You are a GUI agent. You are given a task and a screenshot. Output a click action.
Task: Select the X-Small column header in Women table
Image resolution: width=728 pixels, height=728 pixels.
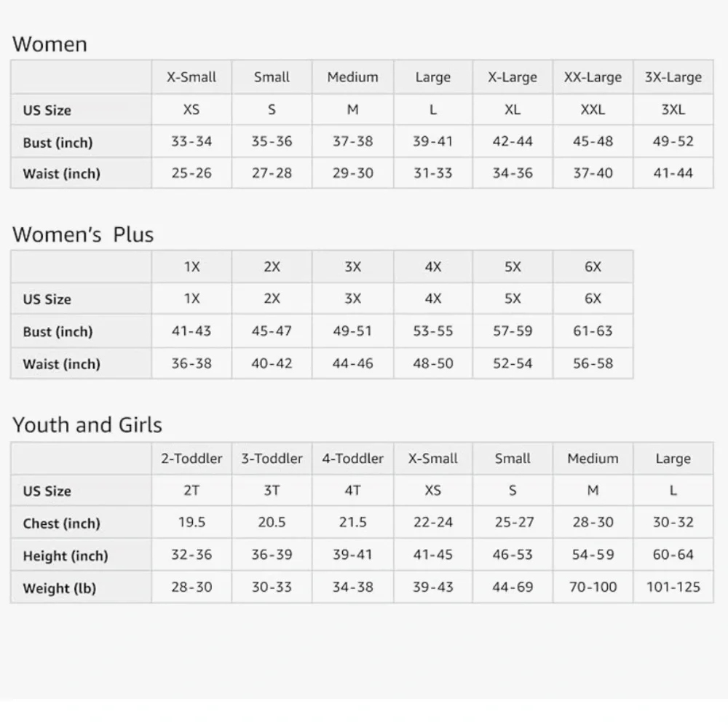click(x=191, y=77)
